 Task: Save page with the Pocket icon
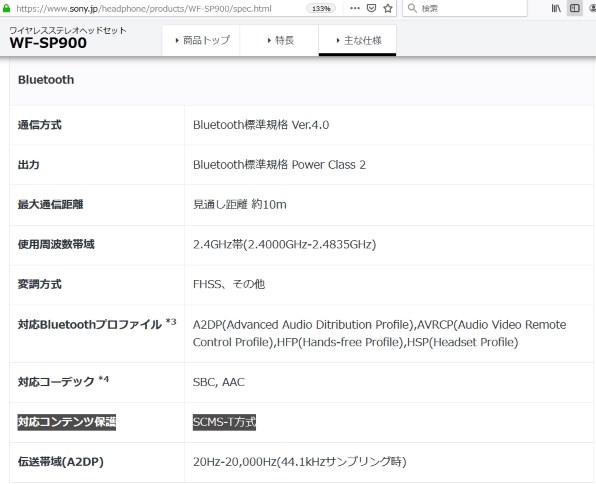371,8
